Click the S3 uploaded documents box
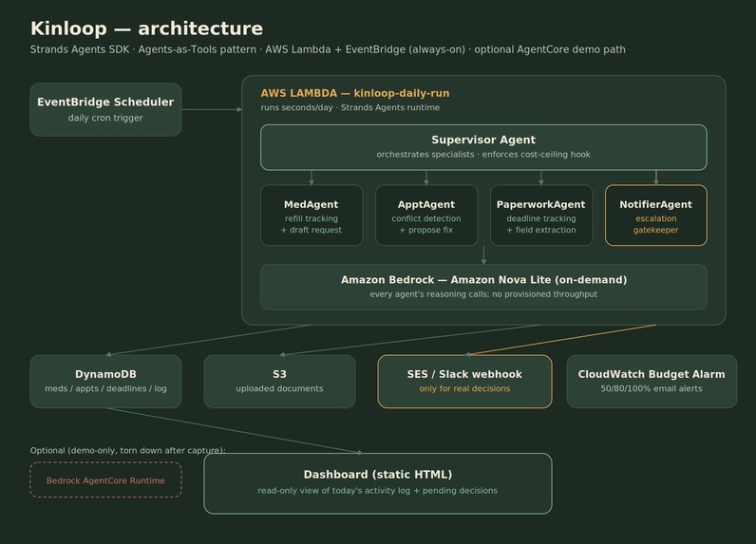 point(279,382)
